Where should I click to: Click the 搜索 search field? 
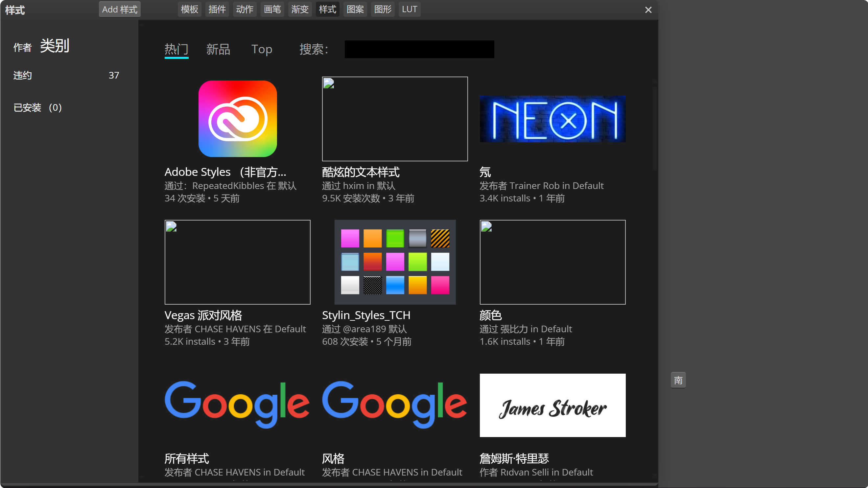coord(418,49)
